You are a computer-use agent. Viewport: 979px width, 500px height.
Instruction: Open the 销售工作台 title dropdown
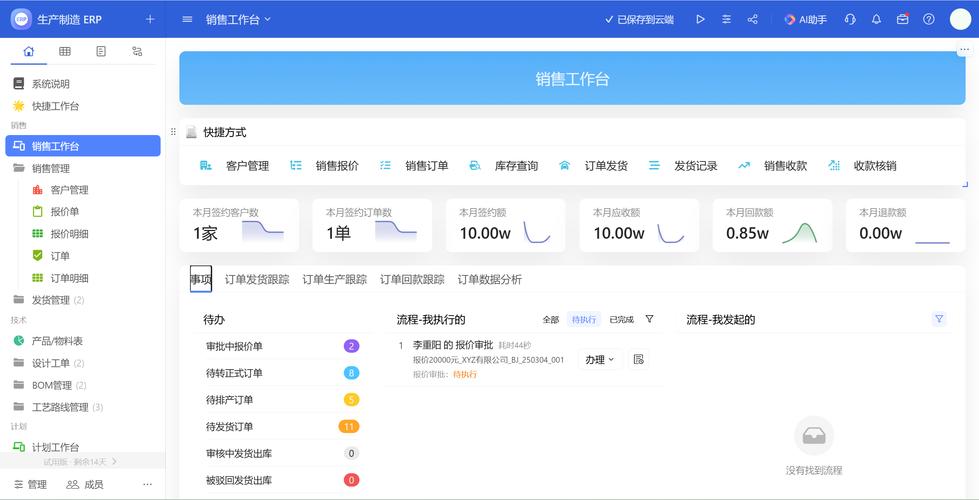point(239,19)
